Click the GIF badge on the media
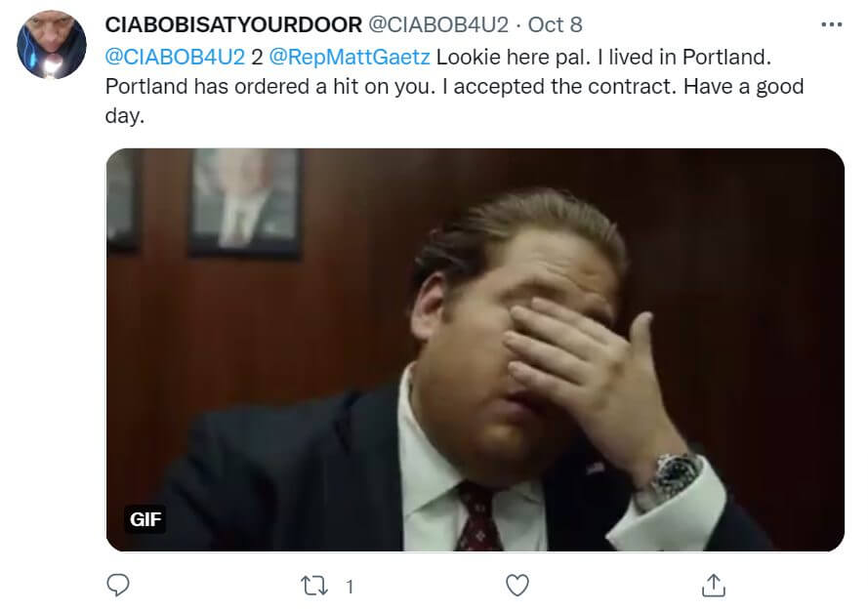The image size is (868, 612). (x=145, y=519)
